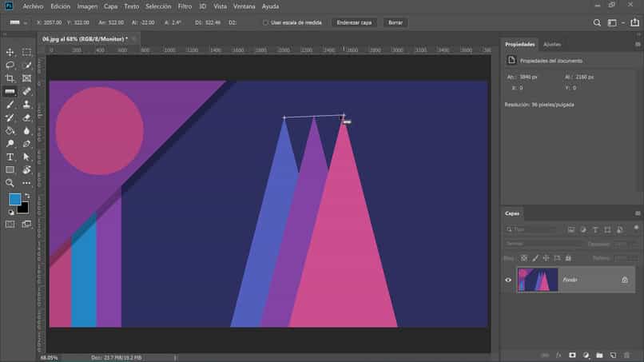Toggle lock transparent pixels

tap(523, 258)
